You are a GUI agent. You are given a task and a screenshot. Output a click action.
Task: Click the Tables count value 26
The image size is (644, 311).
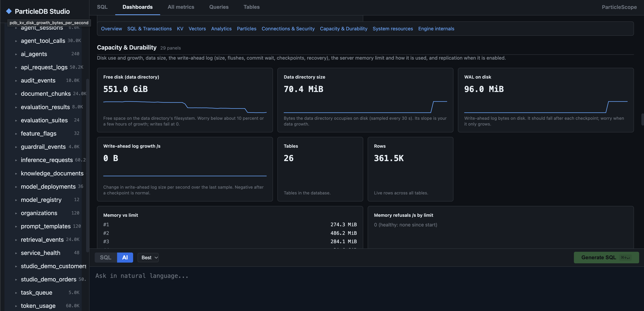click(288, 158)
